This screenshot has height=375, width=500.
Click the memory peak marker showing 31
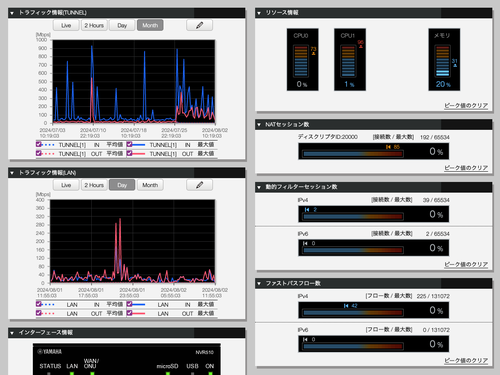tap(455, 63)
